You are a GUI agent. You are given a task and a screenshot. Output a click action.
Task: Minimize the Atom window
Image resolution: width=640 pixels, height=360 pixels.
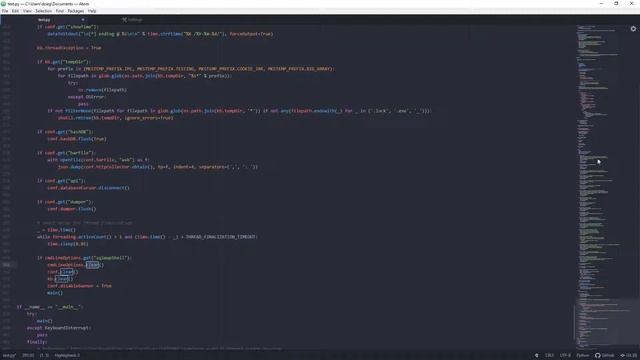tap(601, 4)
